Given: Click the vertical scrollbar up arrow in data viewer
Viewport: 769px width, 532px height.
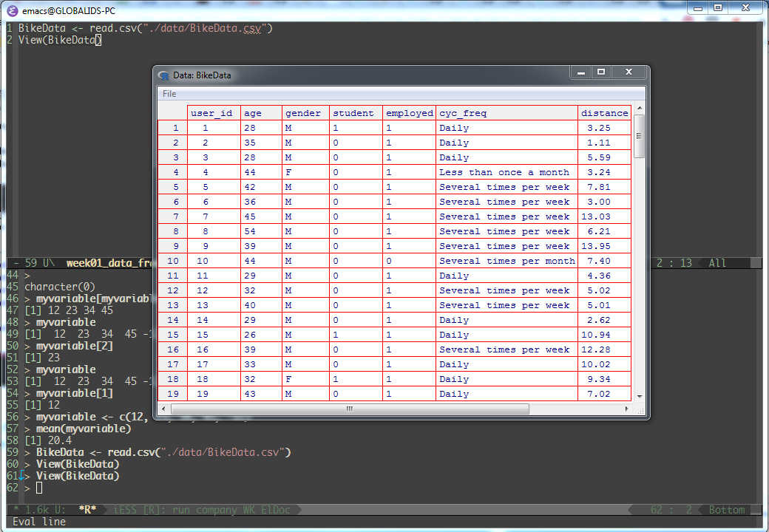Looking at the screenshot, I should 639,109.
